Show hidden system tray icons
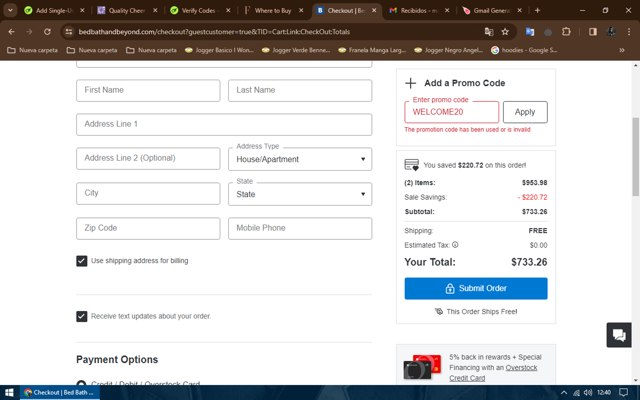This screenshot has height=400, width=640. 564,393
